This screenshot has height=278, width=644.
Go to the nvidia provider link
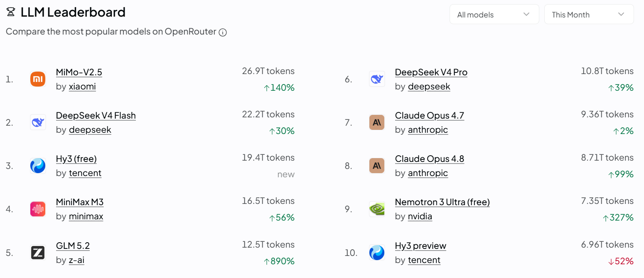pyautogui.click(x=420, y=216)
